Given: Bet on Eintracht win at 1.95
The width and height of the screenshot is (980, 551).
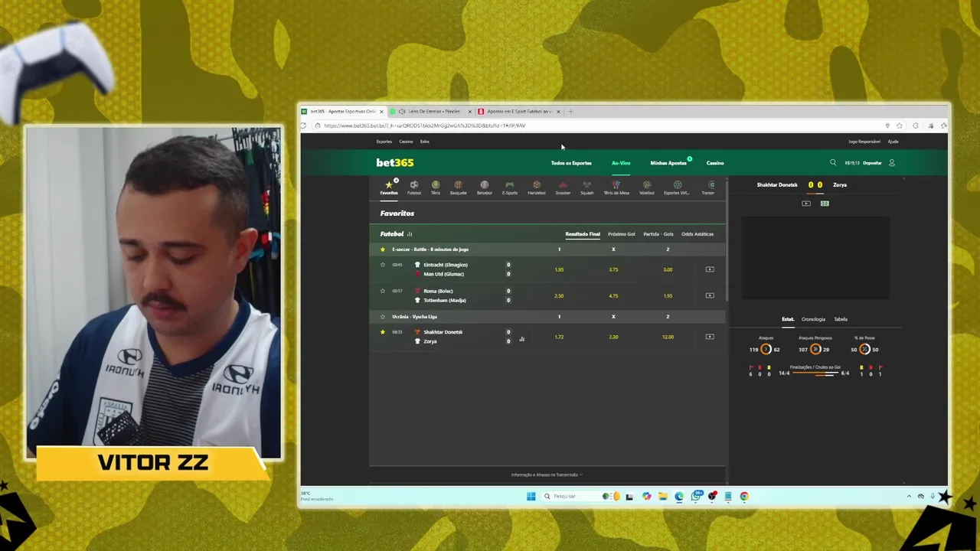Looking at the screenshot, I should 559,269.
